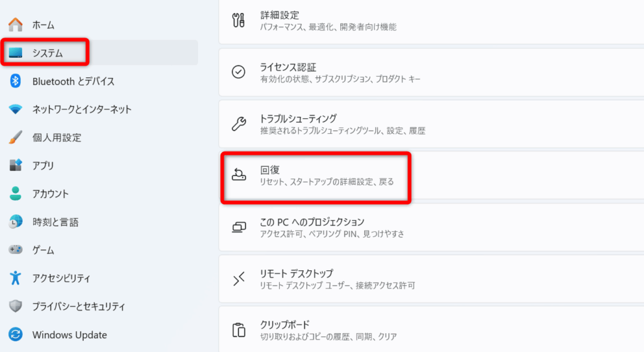This screenshot has width=644, height=352.
Task: Select システム in the sidebar
Action: 48,53
